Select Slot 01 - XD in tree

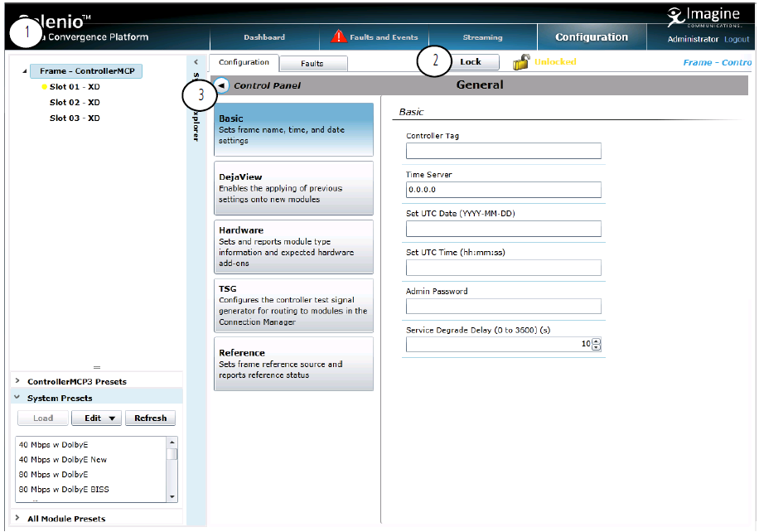75,87
